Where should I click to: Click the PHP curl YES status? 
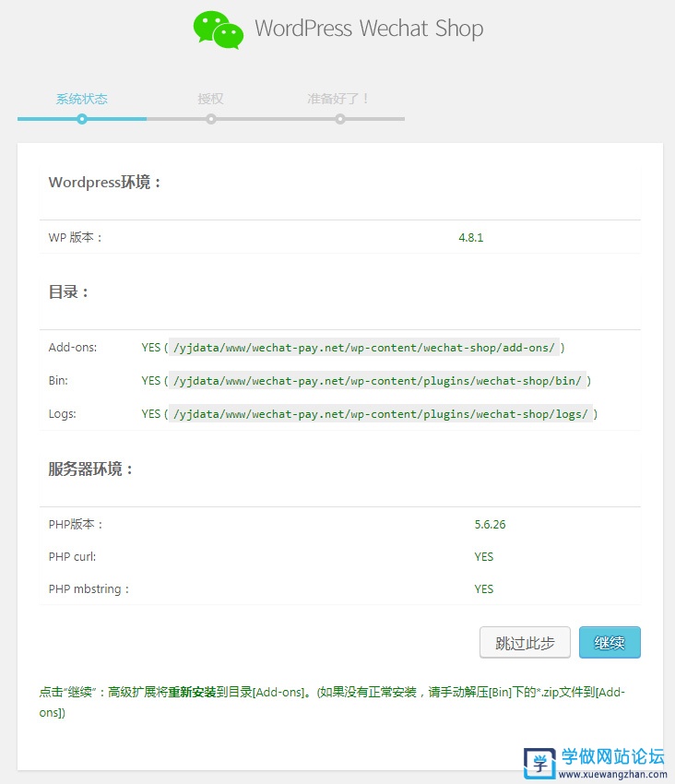(483, 557)
